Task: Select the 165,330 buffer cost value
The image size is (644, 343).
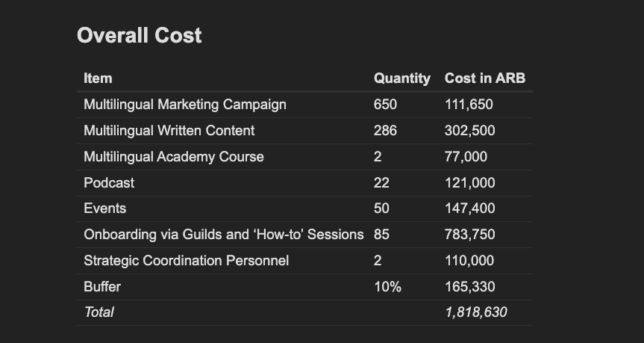Action: click(x=469, y=287)
